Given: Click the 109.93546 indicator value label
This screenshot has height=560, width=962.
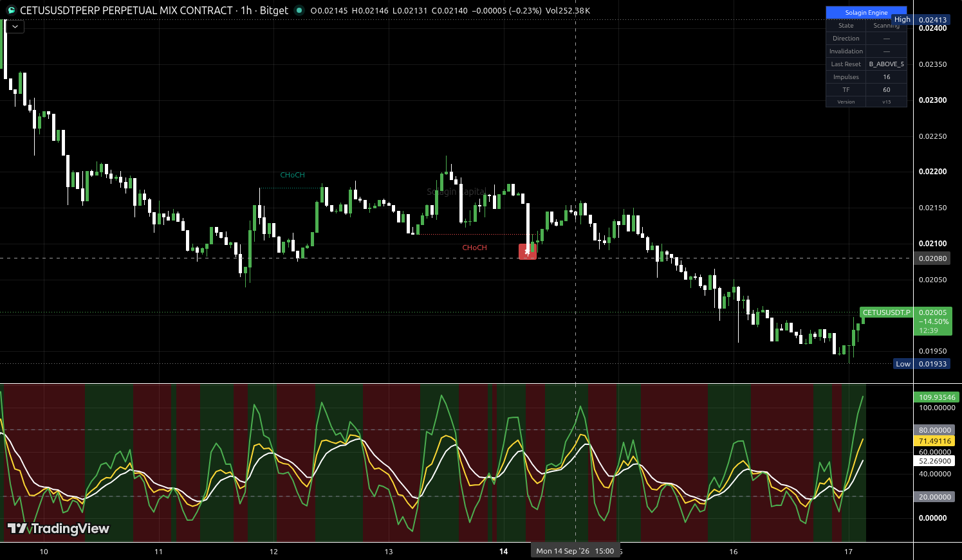Looking at the screenshot, I should [x=937, y=397].
